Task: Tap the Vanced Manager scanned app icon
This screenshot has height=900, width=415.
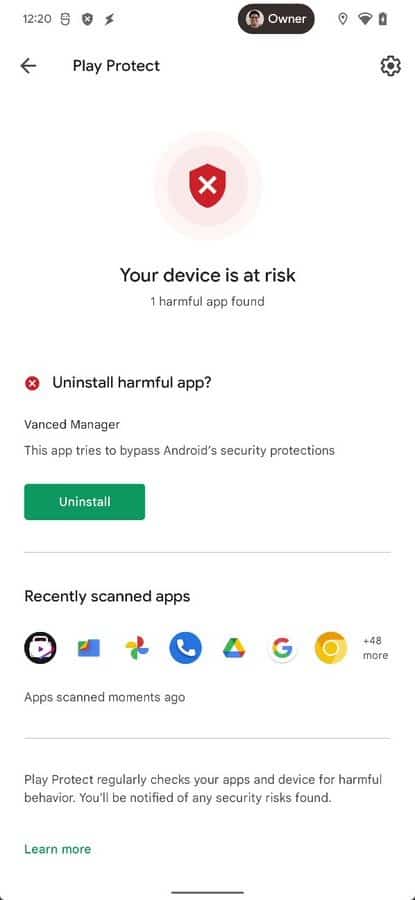Action: pos(40,647)
